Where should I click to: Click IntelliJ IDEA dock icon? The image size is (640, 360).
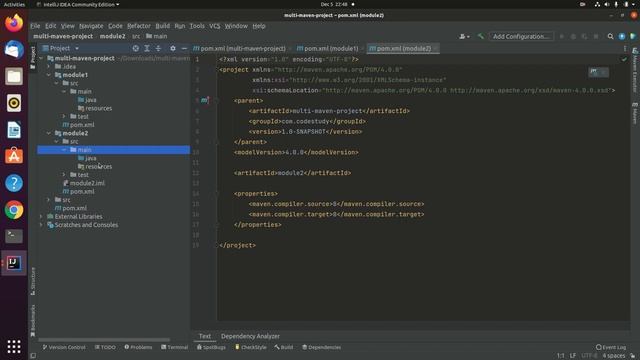pos(14,263)
